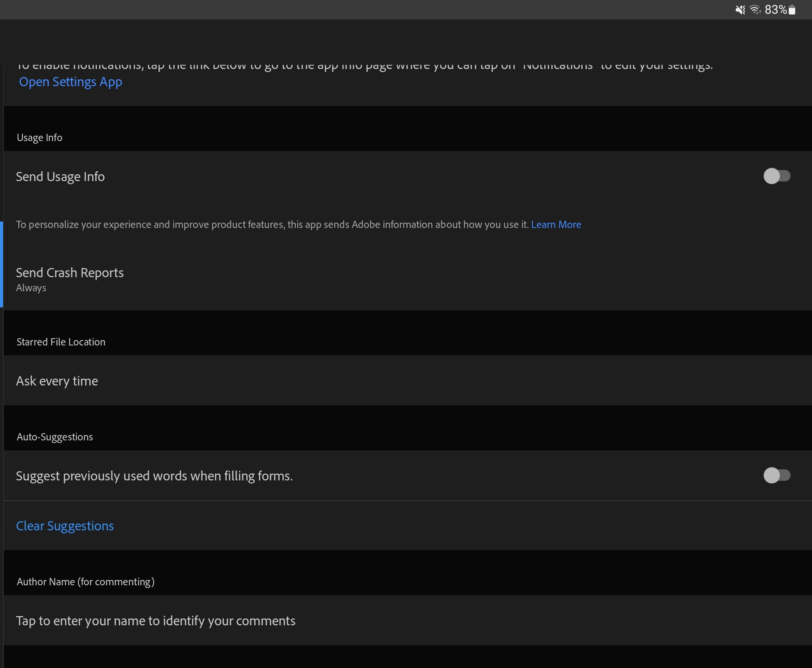Toggle the Send Usage Info switch
The height and width of the screenshot is (668, 812).
[777, 176]
